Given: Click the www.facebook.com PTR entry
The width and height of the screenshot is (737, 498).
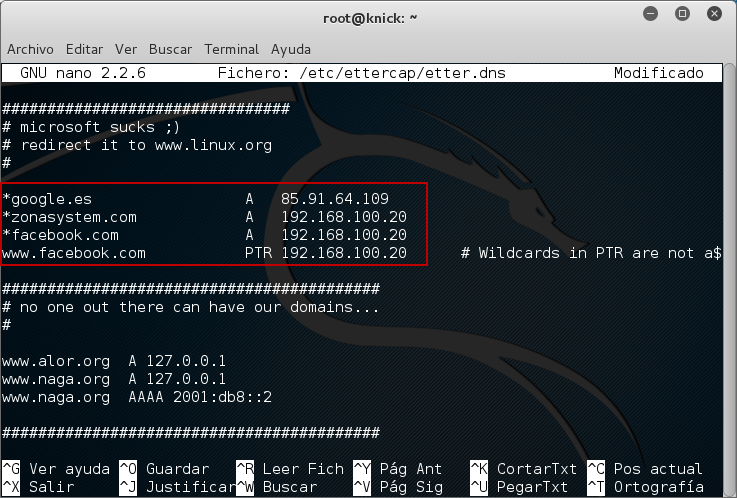Looking at the screenshot, I should (74, 253).
